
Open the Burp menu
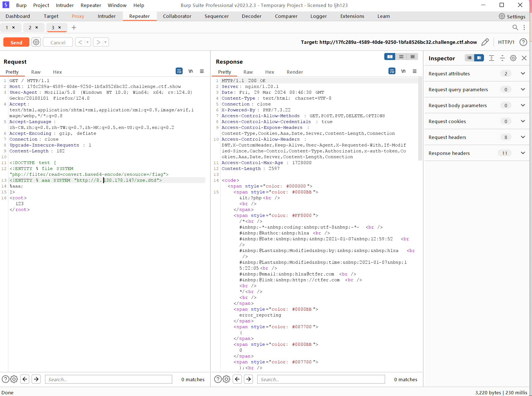(x=21, y=5)
